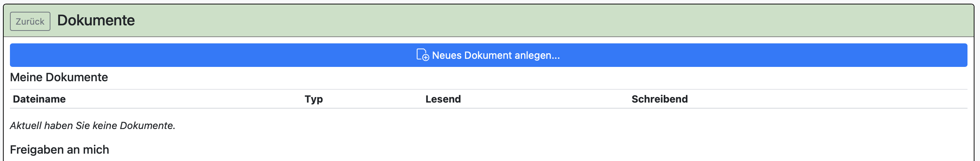Go back with the Zurück button
980x161 pixels.
coord(30,21)
